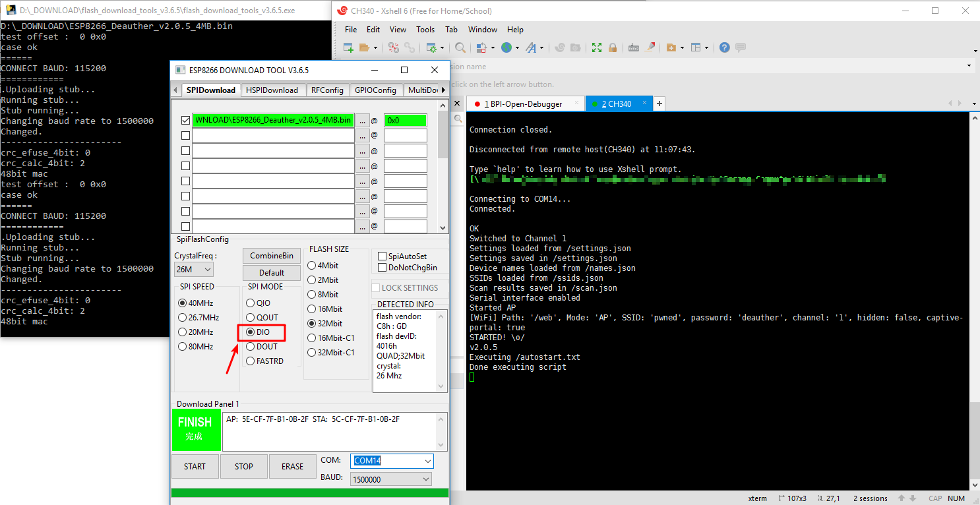Image resolution: width=980 pixels, height=505 pixels.
Task: Open the Help question-mark icon in Xshell
Action: (x=723, y=47)
